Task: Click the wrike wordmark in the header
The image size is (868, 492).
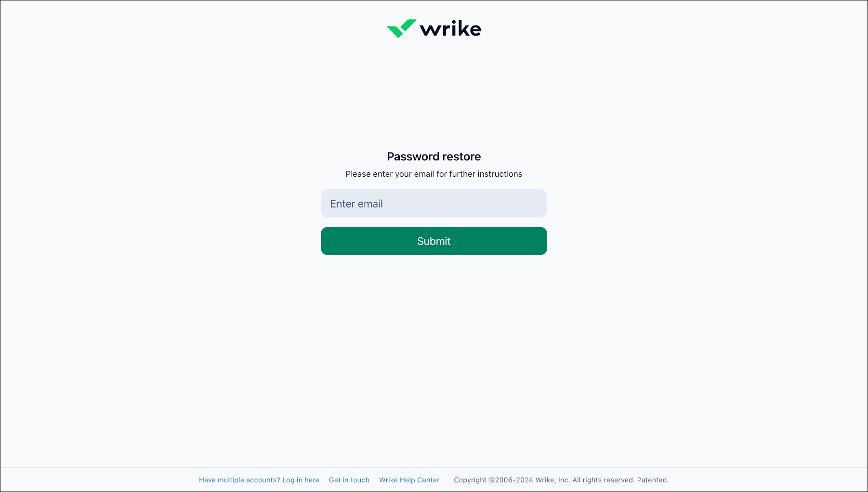Action: click(450, 28)
